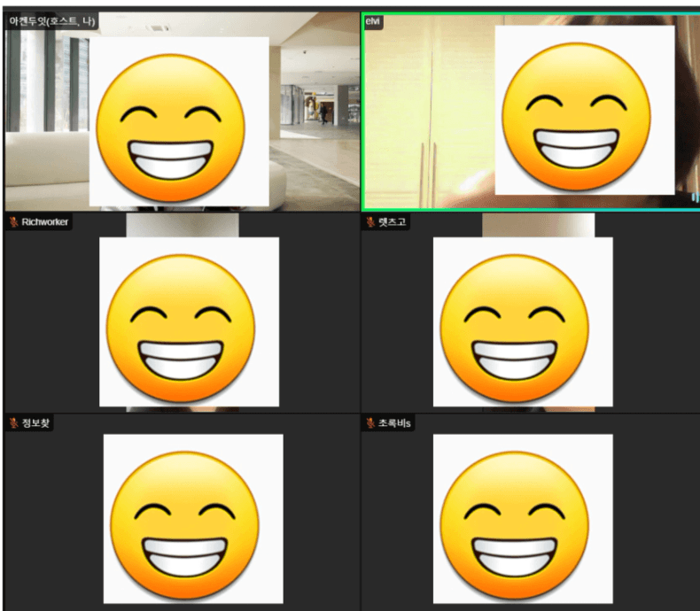700x611 pixels.
Task: Click the 초록비s participant name label
Action: tap(395, 423)
